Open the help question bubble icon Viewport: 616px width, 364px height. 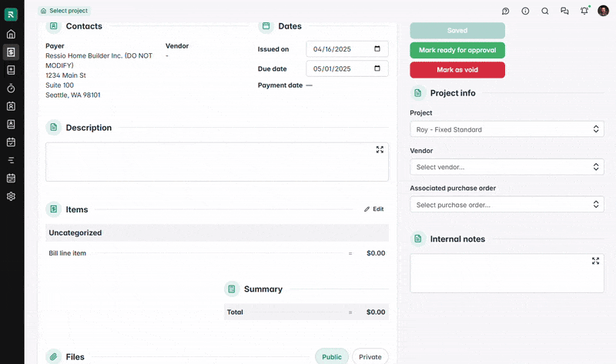coord(506,11)
